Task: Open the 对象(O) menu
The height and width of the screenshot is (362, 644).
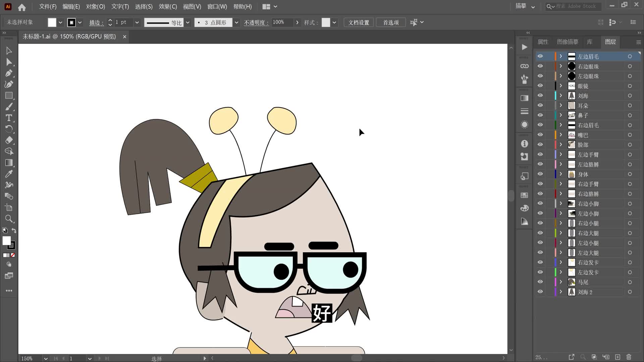Action: [96, 7]
